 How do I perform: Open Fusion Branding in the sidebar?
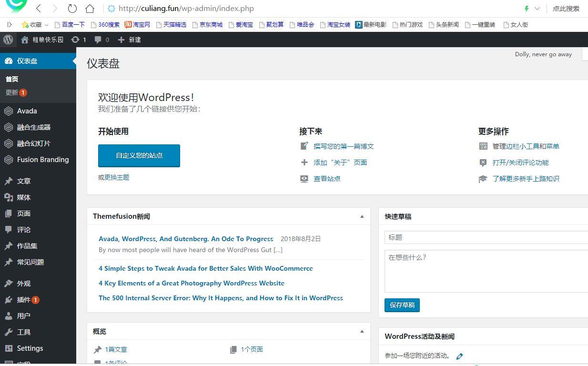38,160
